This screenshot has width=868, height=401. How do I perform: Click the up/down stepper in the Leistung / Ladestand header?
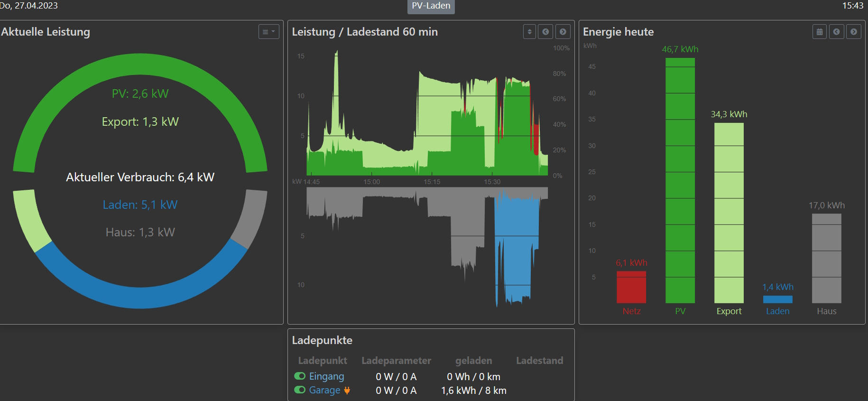[x=529, y=32]
